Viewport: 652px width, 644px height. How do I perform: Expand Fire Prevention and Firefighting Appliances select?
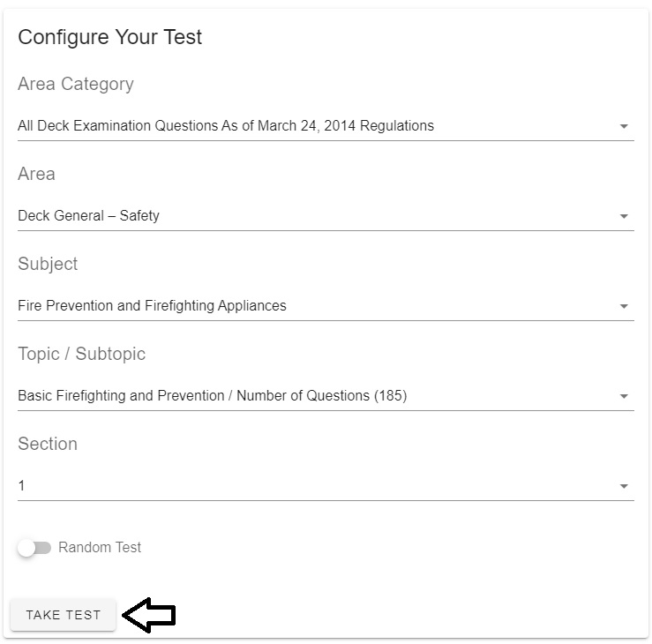pos(326,306)
